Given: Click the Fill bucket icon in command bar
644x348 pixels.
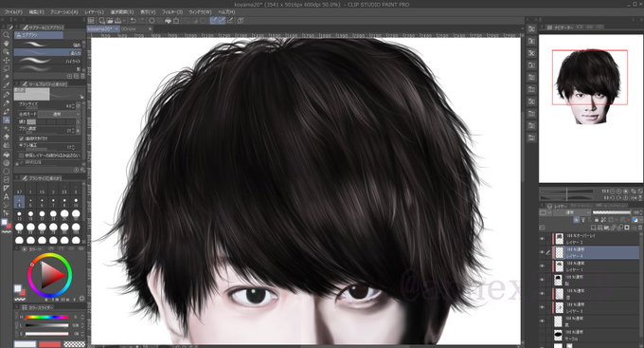Looking at the screenshot, I should [x=168, y=20].
